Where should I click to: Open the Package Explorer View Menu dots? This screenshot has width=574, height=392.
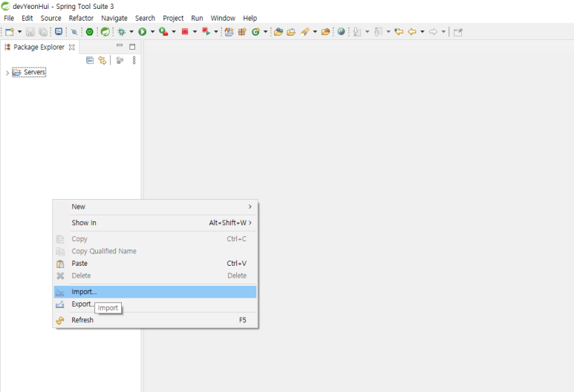click(134, 60)
